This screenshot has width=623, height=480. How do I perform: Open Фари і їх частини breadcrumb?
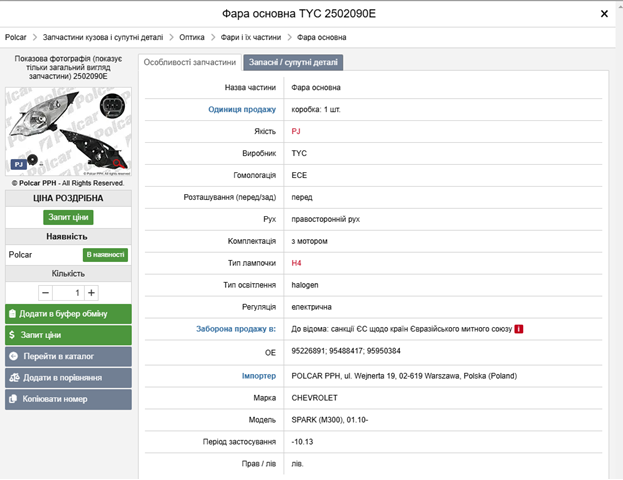(x=251, y=37)
